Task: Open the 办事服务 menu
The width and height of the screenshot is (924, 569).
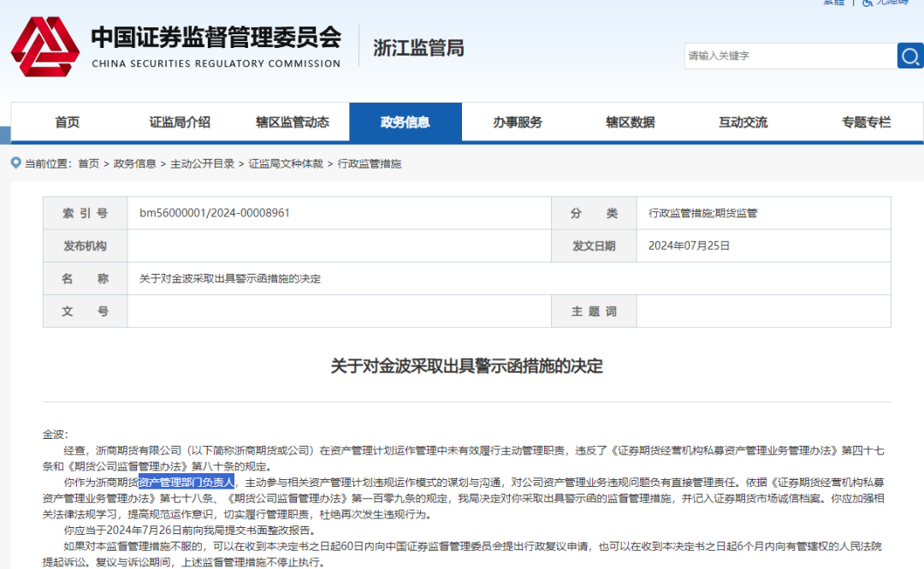Action: click(x=518, y=122)
